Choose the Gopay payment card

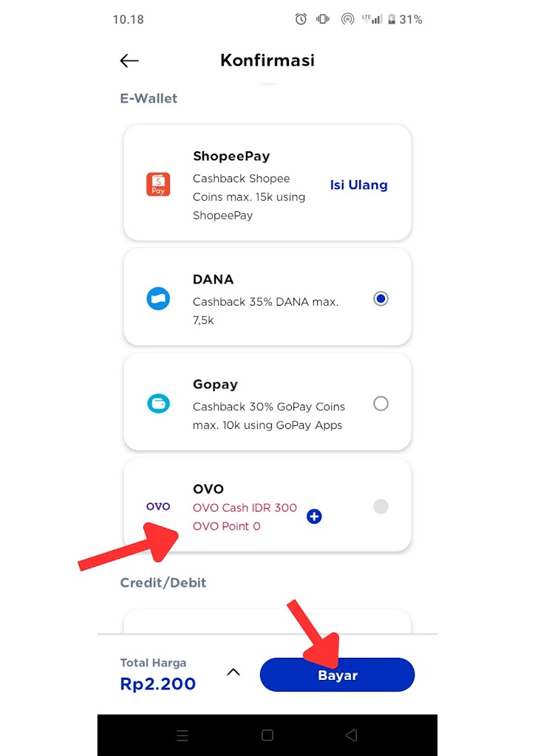coord(267,402)
